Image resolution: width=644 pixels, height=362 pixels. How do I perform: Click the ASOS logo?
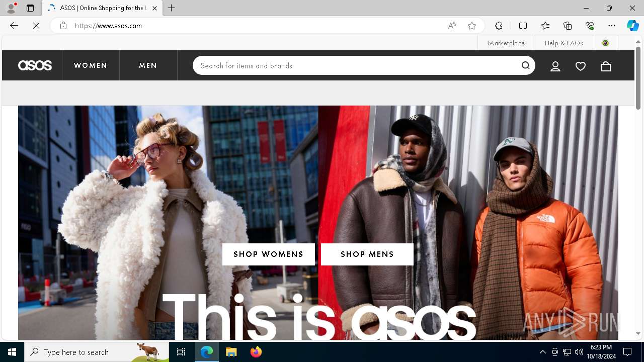(x=35, y=65)
